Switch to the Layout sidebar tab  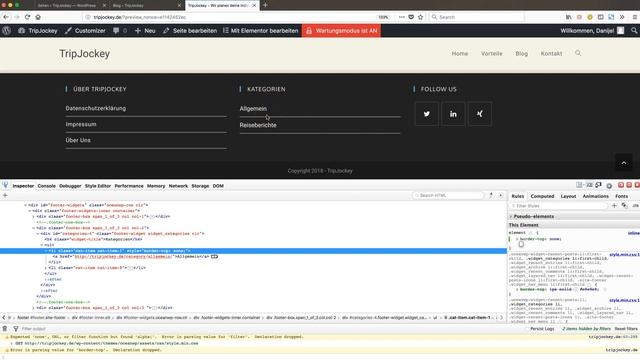[568, 196]
